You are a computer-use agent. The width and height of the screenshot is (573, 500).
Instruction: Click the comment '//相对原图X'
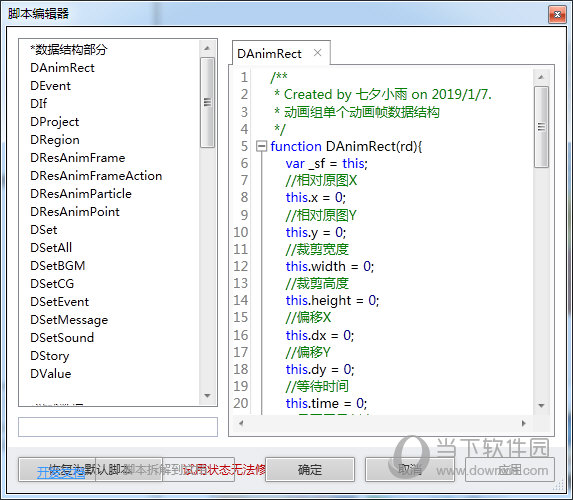pyautogui.click(x=321, y=180)
